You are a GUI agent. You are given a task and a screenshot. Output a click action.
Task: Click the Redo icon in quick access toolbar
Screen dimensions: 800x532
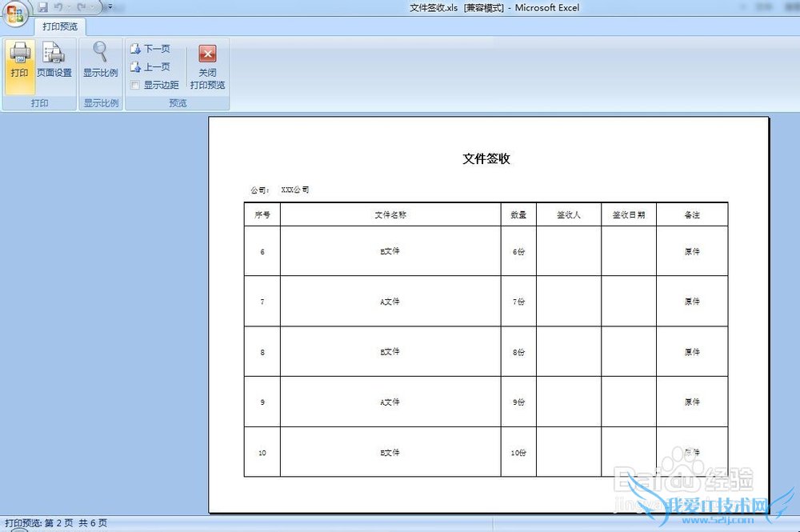82,7
